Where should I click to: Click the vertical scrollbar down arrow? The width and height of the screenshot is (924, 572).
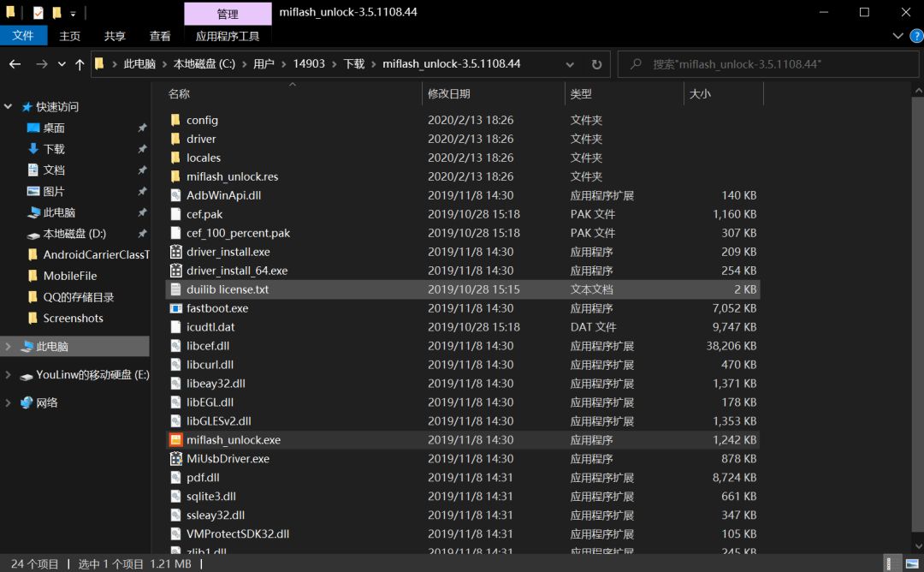click(917, 545)
